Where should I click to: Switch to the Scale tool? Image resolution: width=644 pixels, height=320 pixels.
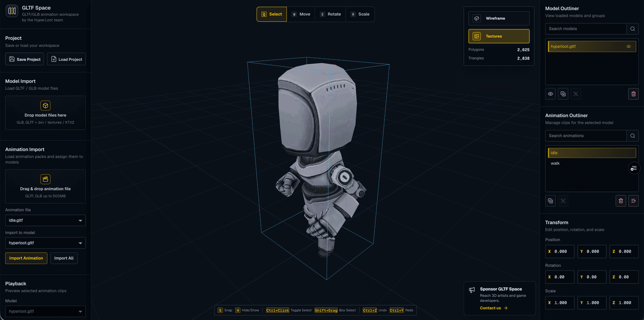click(360, 14)
